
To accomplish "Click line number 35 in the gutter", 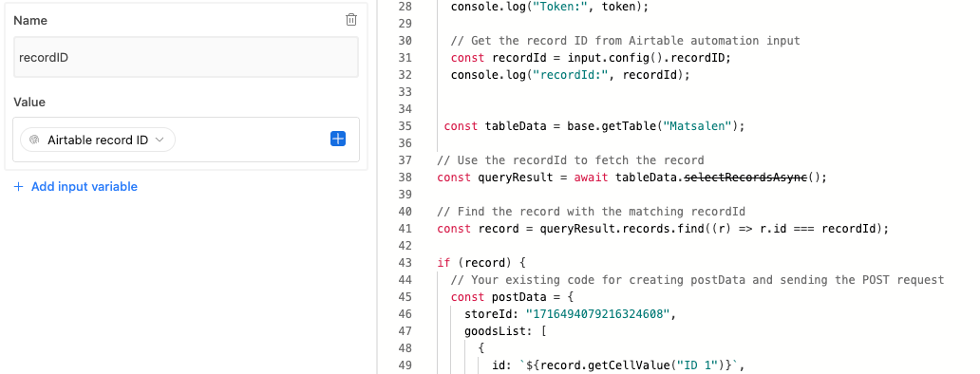I will pos(405,126).
